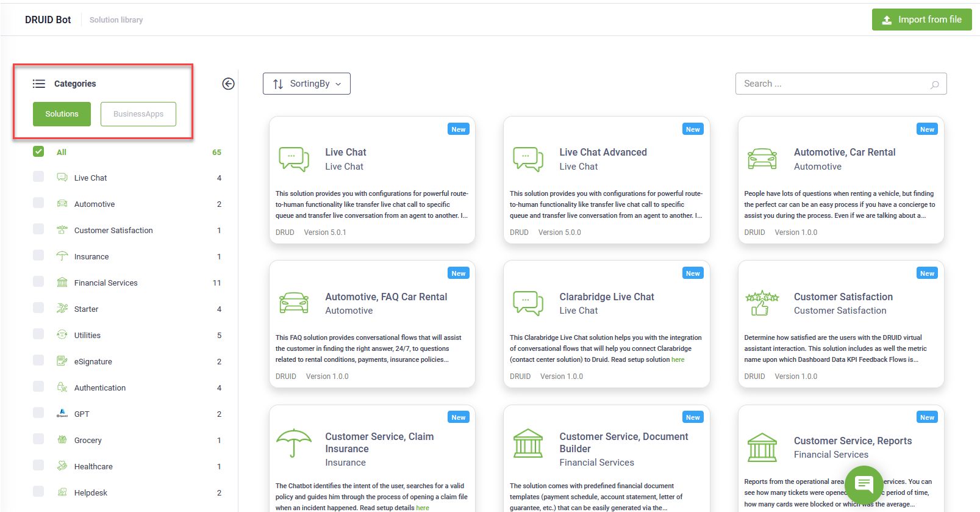
Task: Tick the Authentication category checkbox
Action: [x=38, y=387]
